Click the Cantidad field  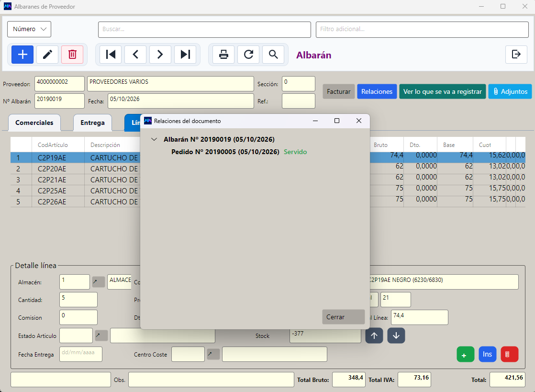pos(78,300)
